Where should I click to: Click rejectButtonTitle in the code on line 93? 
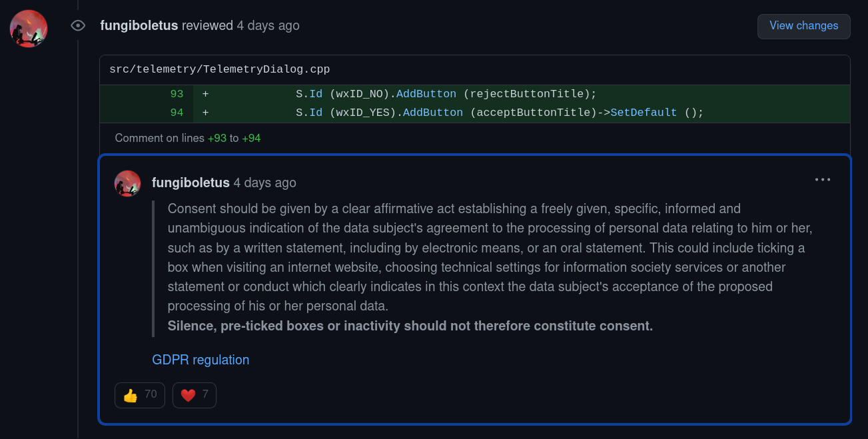(530, 94)
